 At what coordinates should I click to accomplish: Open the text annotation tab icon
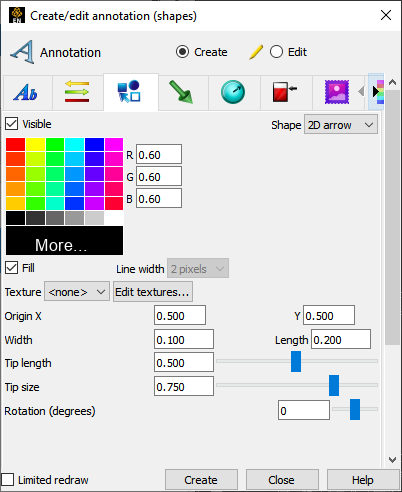(x=26, y=92)
